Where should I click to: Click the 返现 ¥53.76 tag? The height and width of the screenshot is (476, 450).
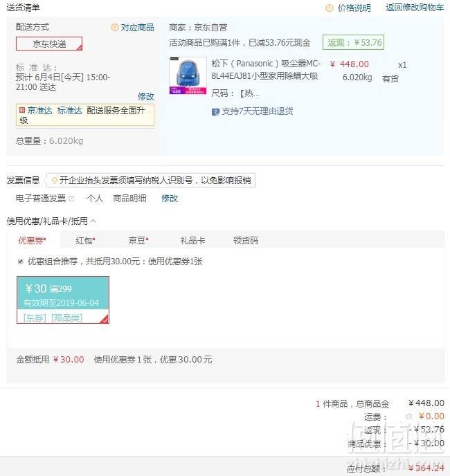[x=353, y=42]
